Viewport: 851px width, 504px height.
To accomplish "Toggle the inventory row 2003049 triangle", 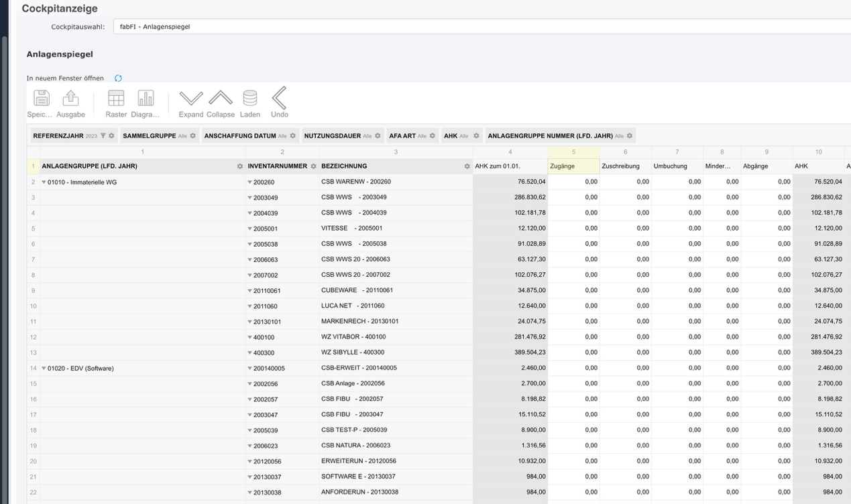I will [x=250, y=198].
